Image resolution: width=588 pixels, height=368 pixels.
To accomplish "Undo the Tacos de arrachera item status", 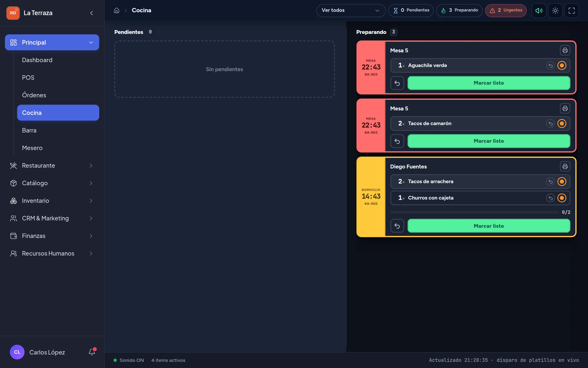I will (x=550, y=182).
